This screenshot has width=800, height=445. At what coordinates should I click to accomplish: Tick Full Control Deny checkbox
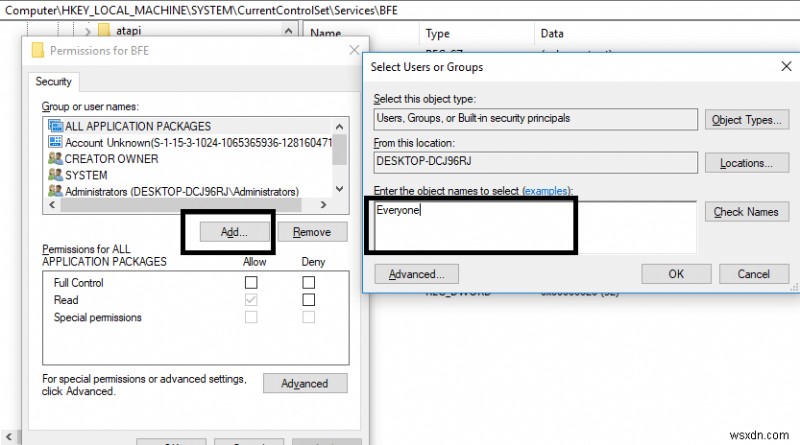(x=309, y=282)
